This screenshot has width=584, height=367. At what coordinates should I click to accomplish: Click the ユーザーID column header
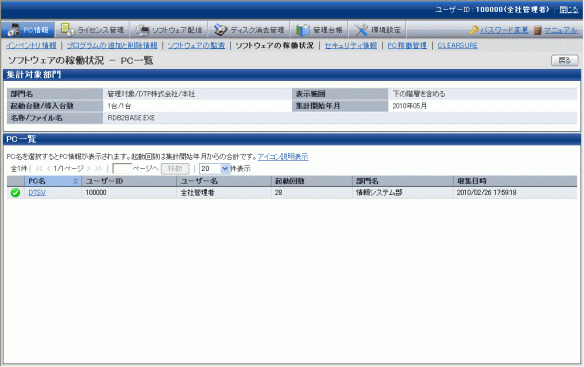pos(129,181)
